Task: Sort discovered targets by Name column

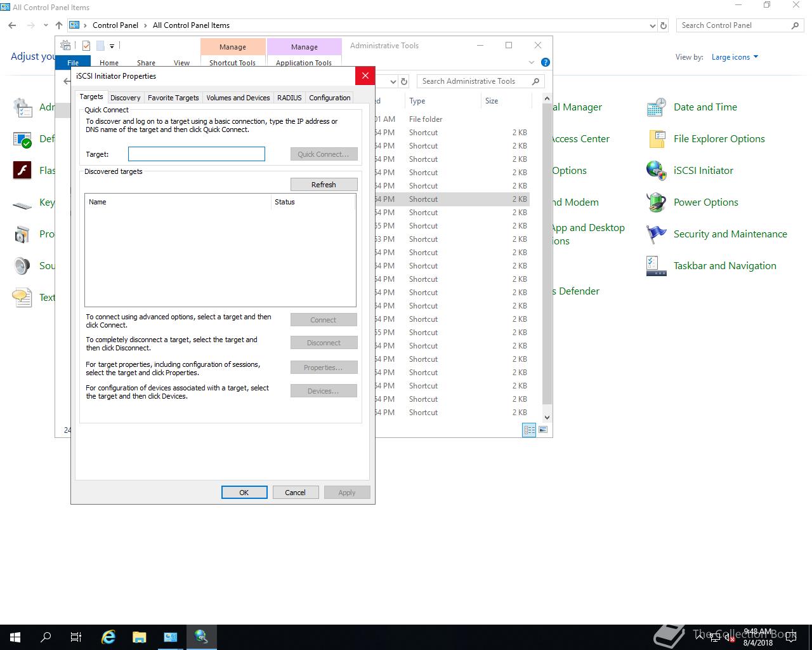Action: [178, 202]
